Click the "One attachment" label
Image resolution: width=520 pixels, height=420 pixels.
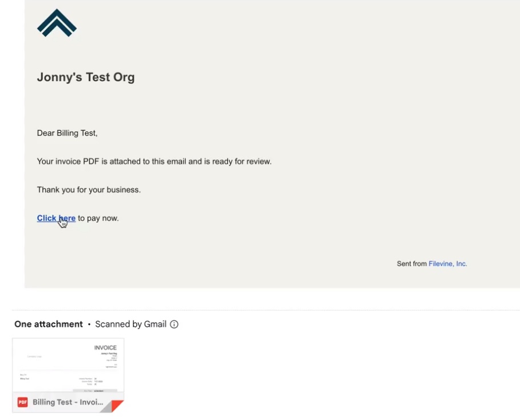49,324
